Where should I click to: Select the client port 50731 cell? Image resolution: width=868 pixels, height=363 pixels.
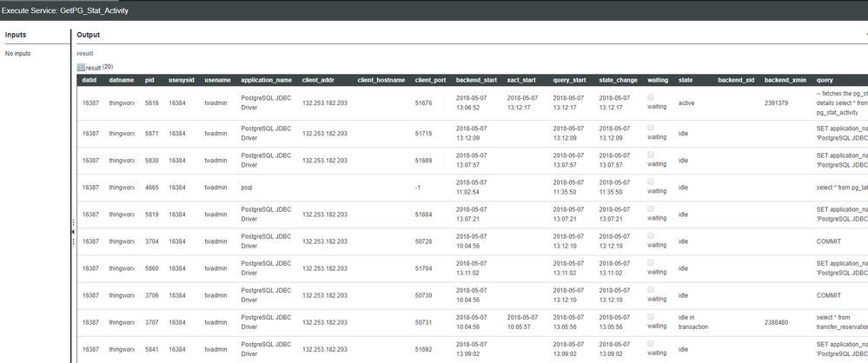423,322
